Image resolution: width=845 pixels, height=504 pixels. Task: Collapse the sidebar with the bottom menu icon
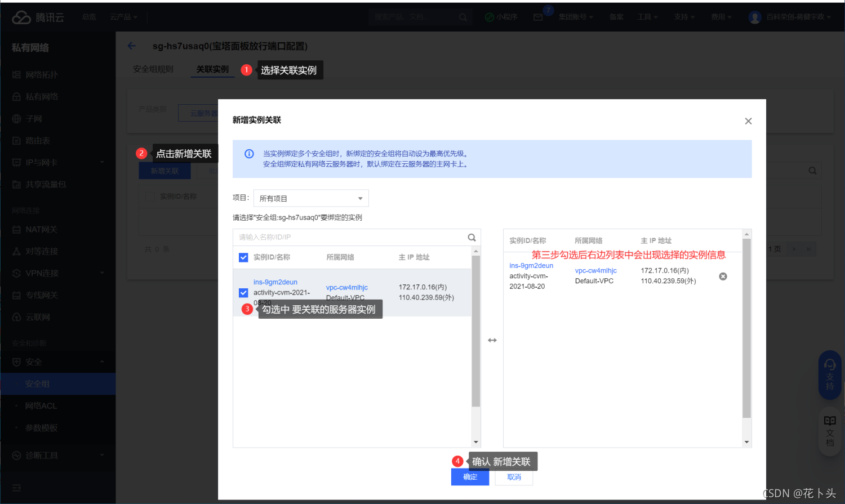click(16, 488)
